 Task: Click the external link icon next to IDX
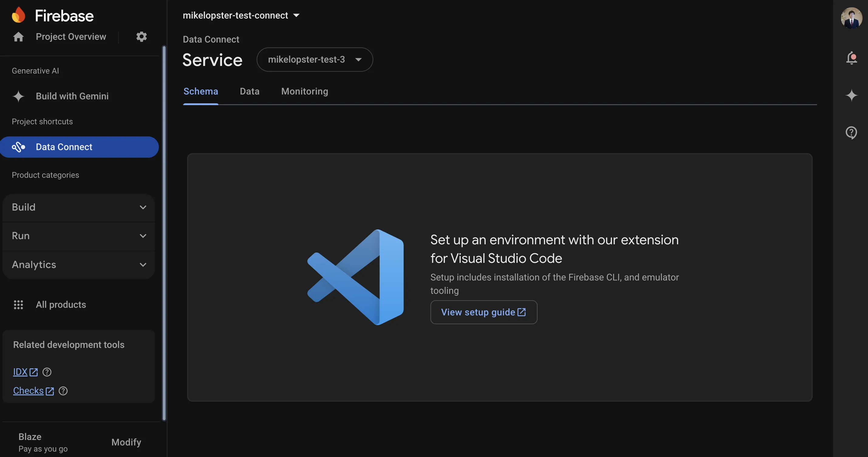[x=33, y=372]
